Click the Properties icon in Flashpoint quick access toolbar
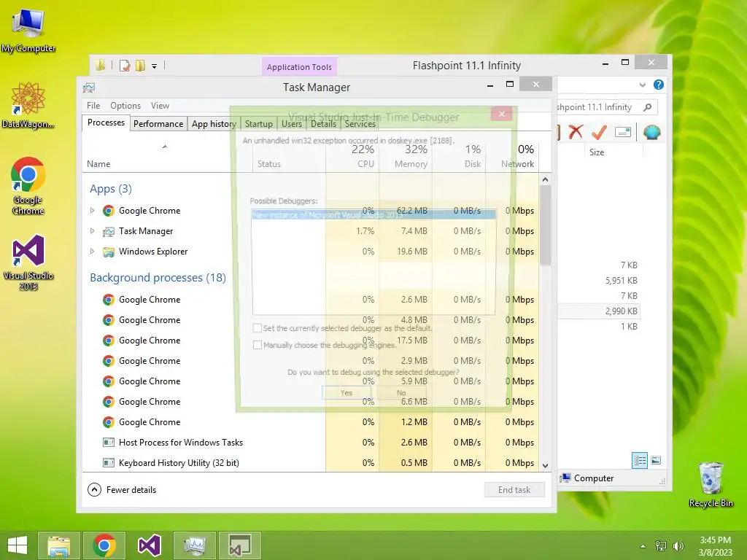This screenshot has height=560, width=747. [x=125, y=65]
